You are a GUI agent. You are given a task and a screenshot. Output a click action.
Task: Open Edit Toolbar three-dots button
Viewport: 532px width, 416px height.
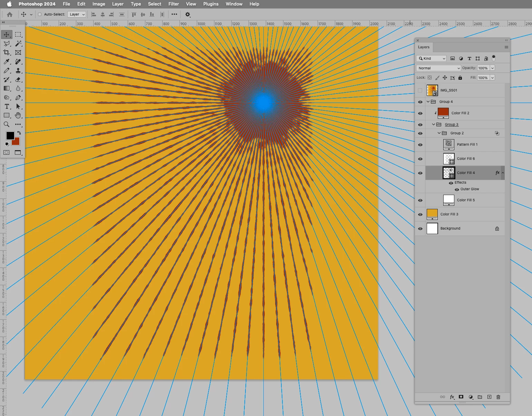[18, 124]
